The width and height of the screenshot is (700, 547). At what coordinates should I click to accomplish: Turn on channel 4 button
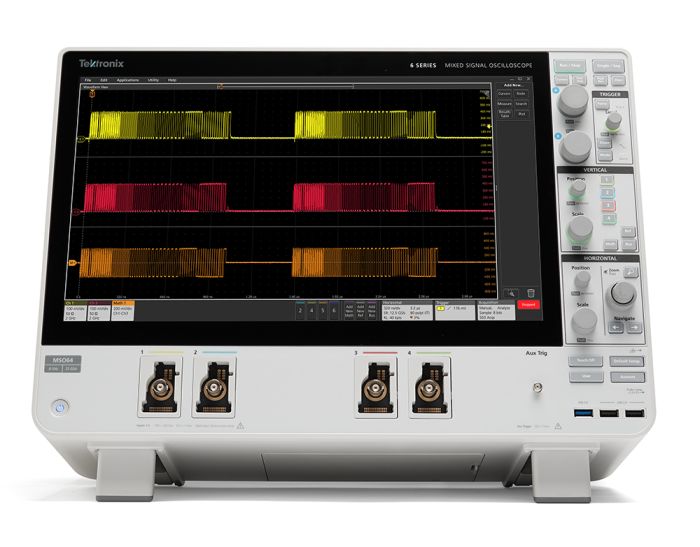tap(312, 311)
